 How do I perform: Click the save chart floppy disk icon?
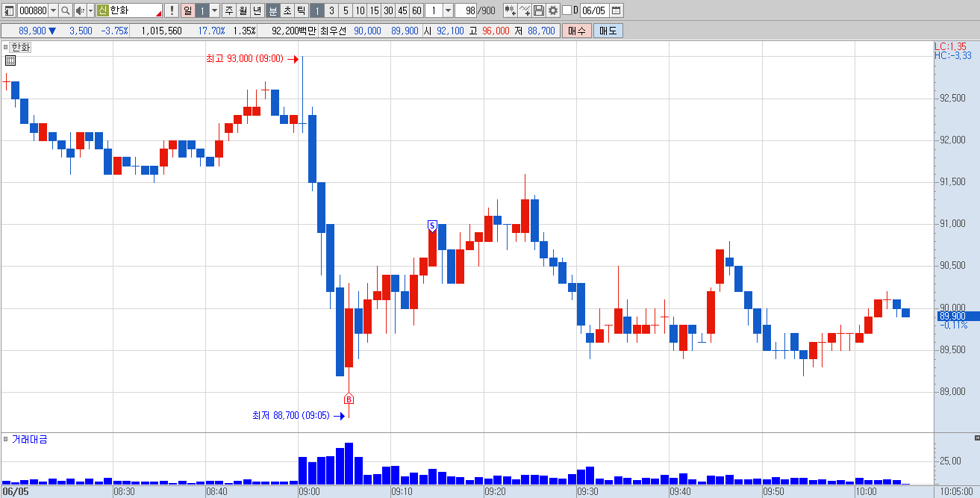click(x=539, y=10)
